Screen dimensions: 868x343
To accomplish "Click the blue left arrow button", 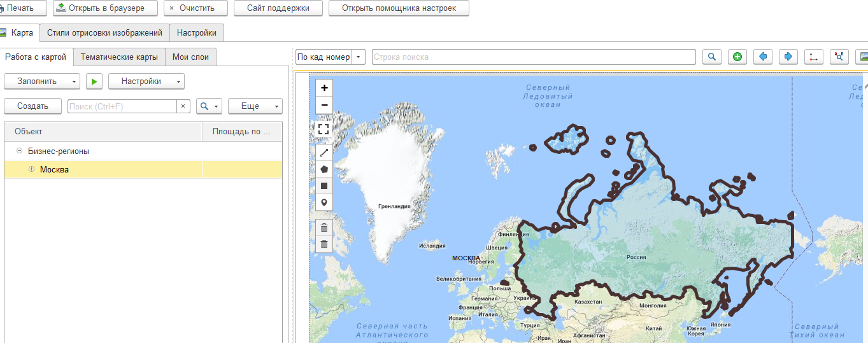I will [x=763, y=57].
